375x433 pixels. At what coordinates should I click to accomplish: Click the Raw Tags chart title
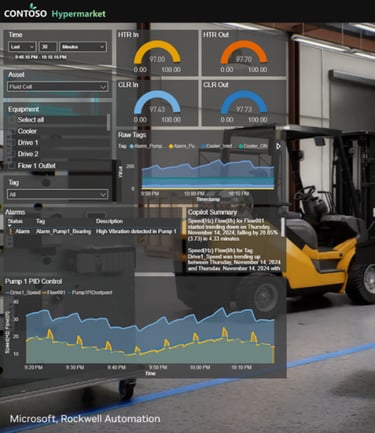tap(132, 135)
